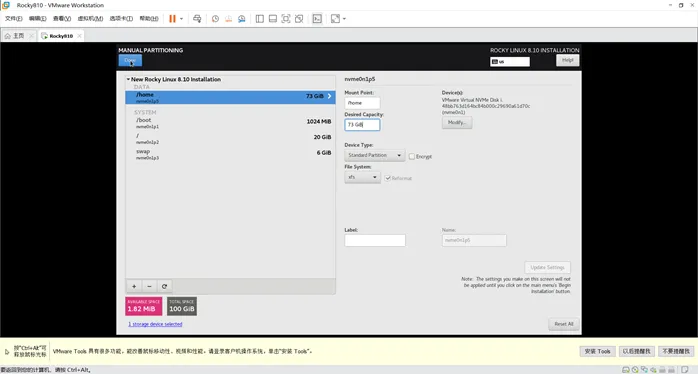Open the snapshot manager icon

coord(242,19)
